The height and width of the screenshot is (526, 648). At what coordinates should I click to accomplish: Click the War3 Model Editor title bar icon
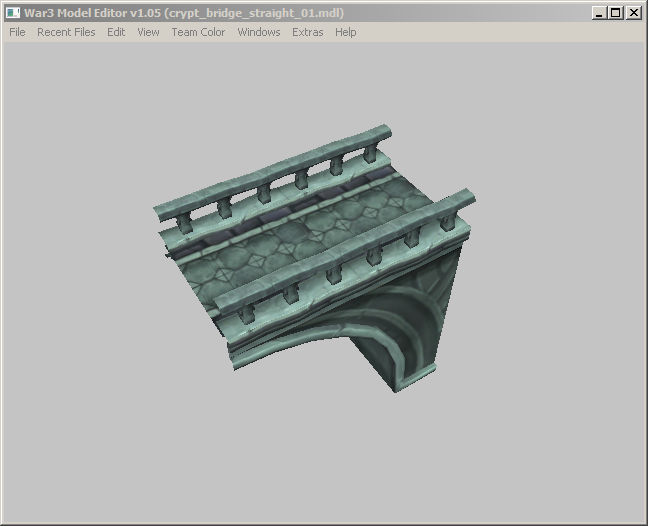pyautogui.click(x=13, y=13)
